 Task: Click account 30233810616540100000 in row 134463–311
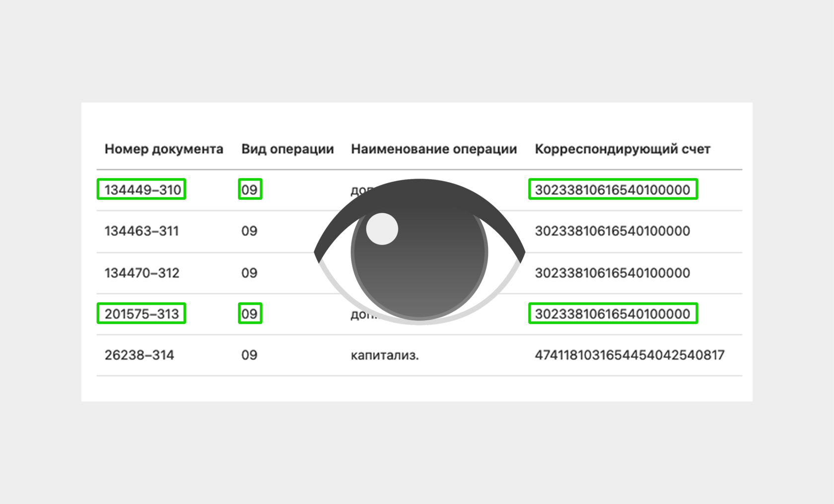[x=613, y=231]
